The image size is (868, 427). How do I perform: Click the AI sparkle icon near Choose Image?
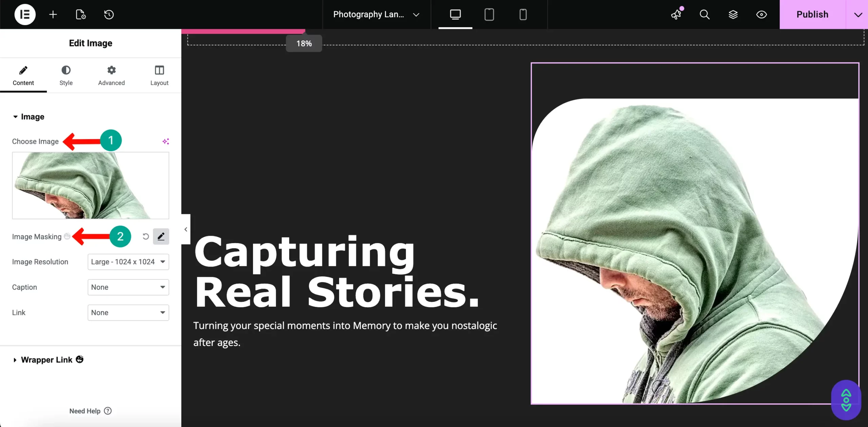tap(165, 141)
